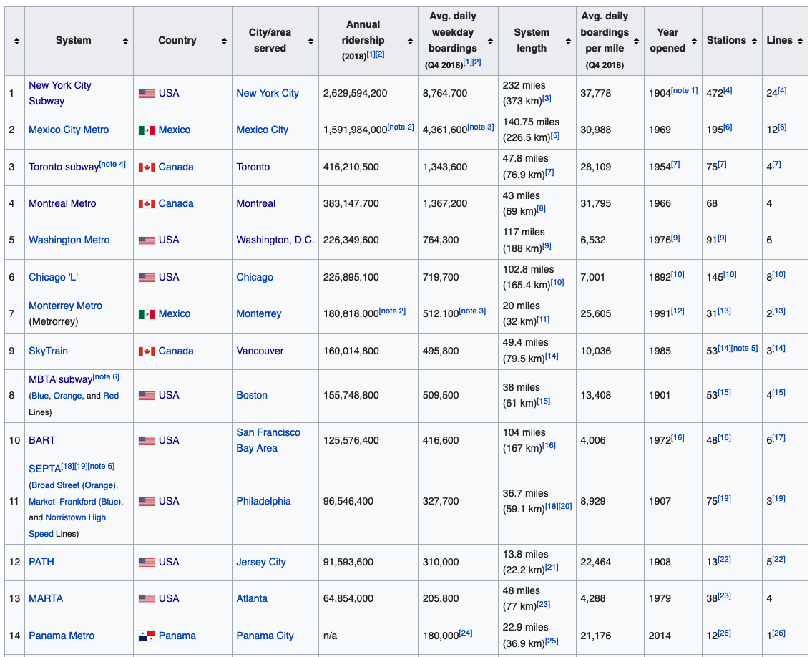Sort by Annual ridership arrows
The image size is (812, 657).
tap(409, 42)
